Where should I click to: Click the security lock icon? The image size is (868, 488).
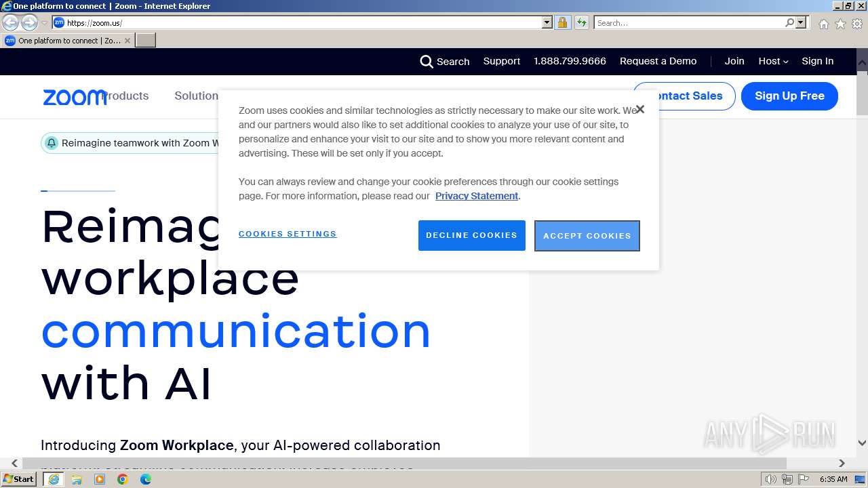(562, 22)
